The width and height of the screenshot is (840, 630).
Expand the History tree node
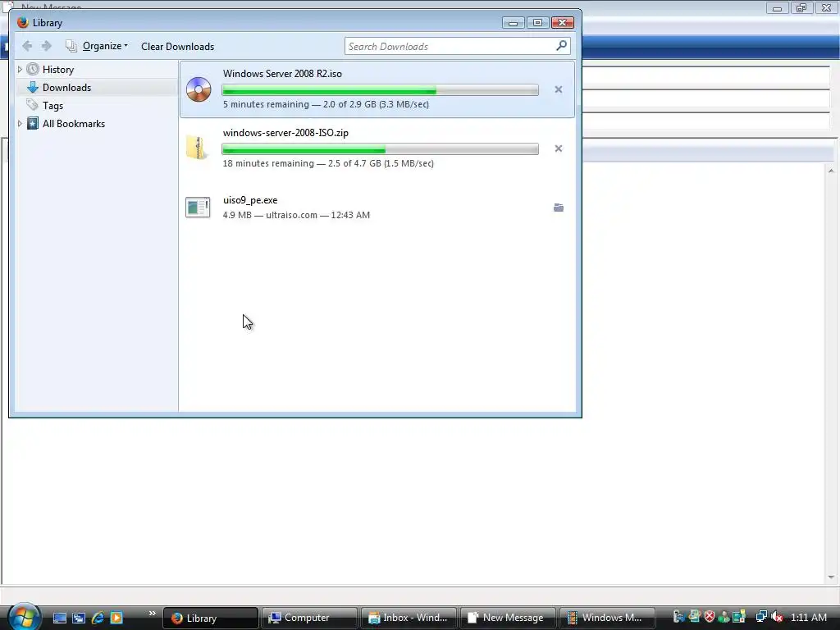[20, 69]
